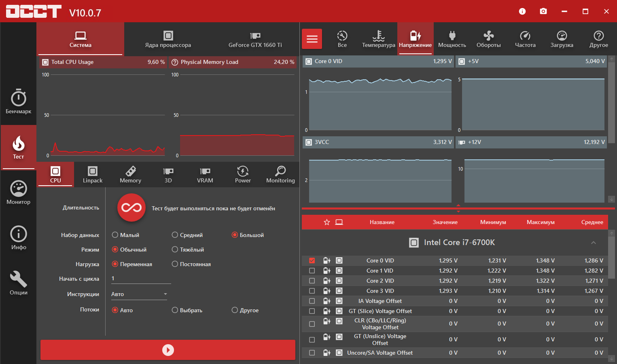Open the Инструкции Авто dropdown
The height and width of the screenshot is (364, 617).
139,294
